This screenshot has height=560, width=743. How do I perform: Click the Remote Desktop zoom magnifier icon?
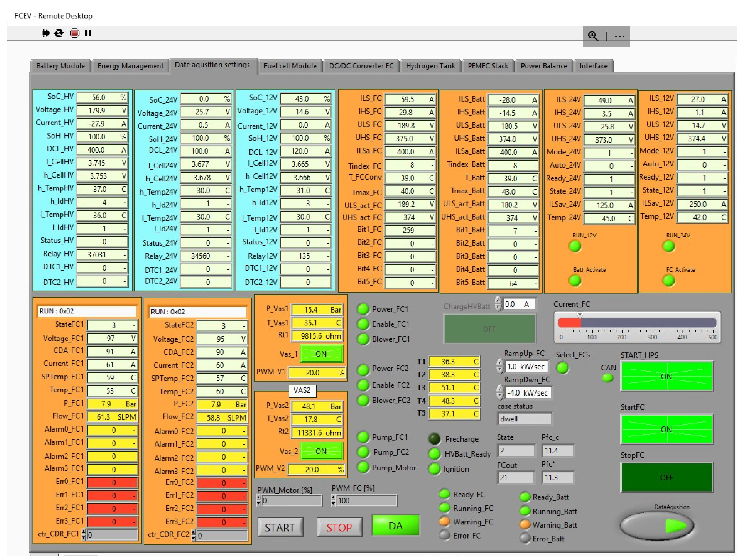click(x=593, y=36)
